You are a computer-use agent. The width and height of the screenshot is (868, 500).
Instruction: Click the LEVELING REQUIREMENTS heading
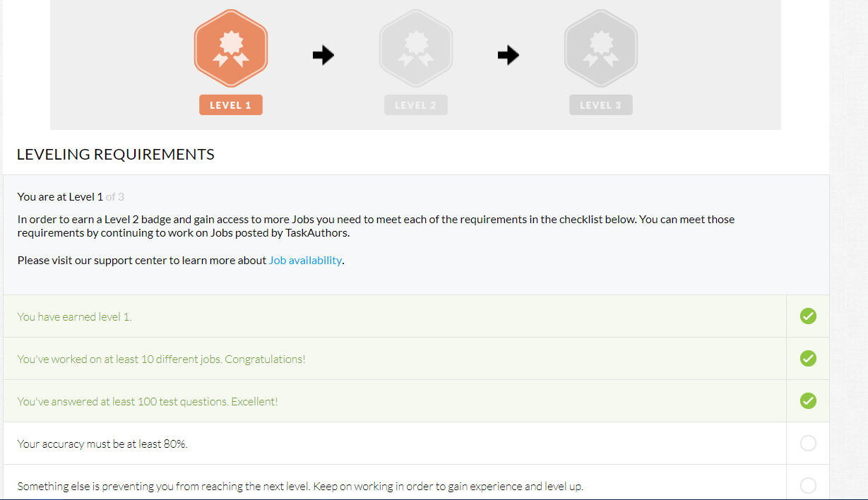click(x=115, y=154)
